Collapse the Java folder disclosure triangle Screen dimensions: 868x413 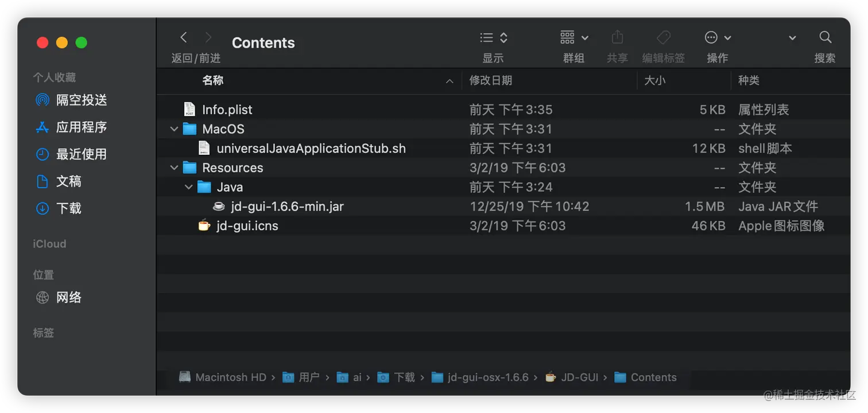(188, 188)
